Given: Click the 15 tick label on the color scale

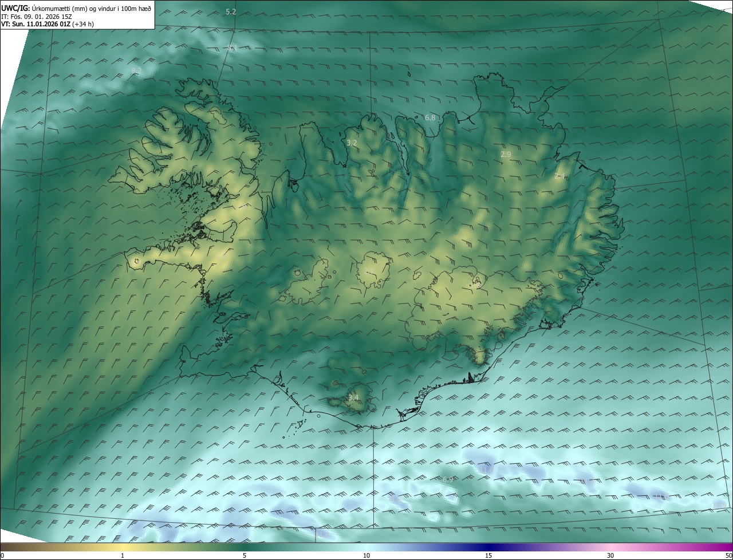Looking at the screenshot, I should pyautogui.click(x=488, y=555).
